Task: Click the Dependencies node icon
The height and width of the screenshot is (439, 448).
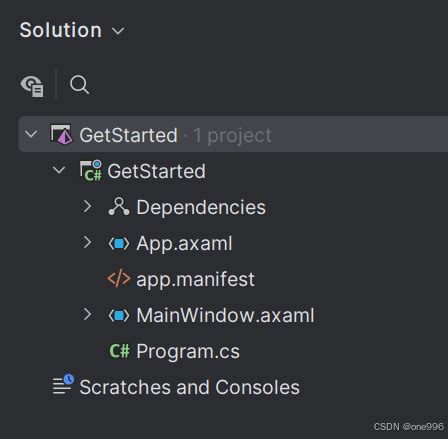Action: [x=119, y=206]
